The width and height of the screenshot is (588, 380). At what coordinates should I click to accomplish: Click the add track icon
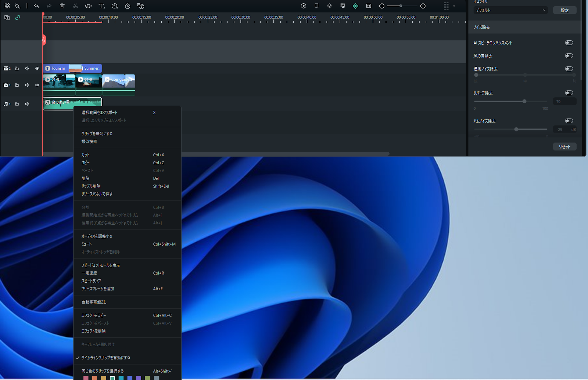pos(7,18)
